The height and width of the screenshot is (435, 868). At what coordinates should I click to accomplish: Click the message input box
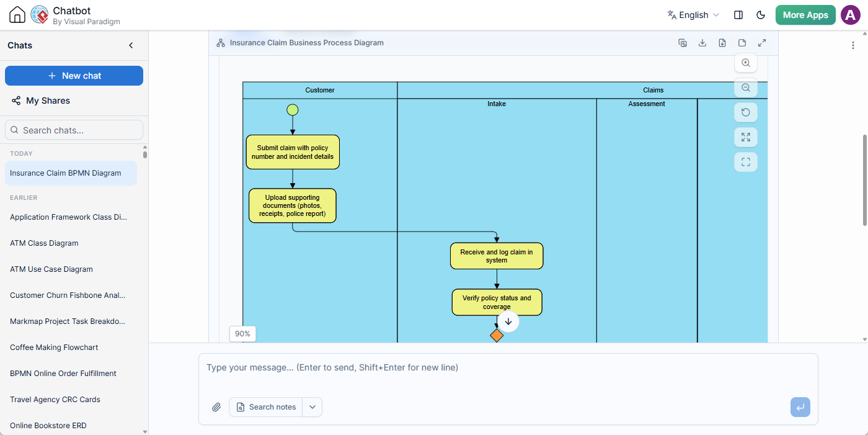[508, 367]
